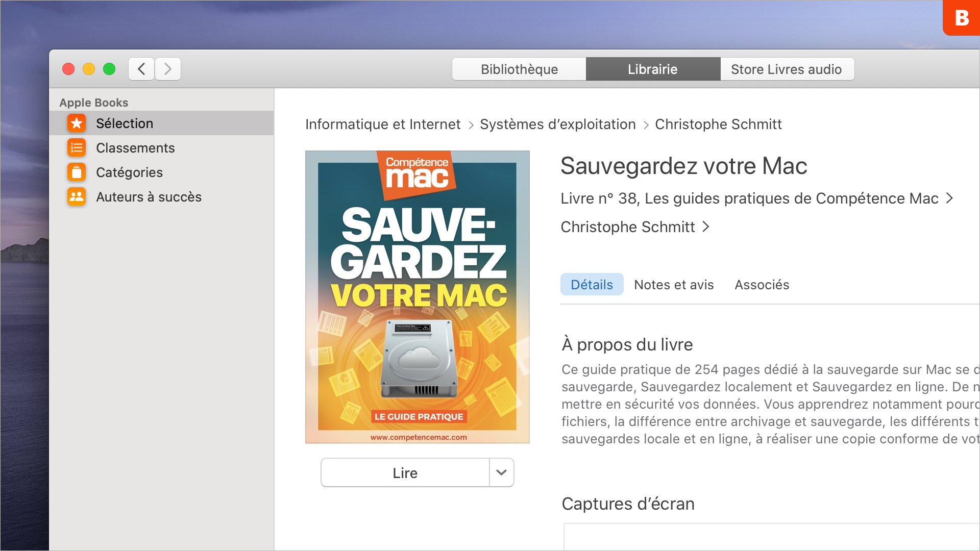980x551 pixels.
Task: Open the dropdown arrow next to Lire
Action: click(x=501, y=472)
